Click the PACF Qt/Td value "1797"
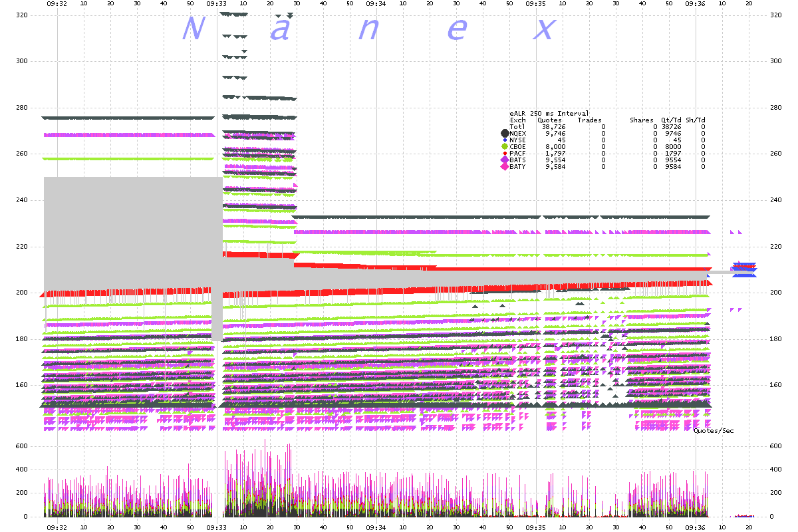The image size is (798, 532). [674, 153]
